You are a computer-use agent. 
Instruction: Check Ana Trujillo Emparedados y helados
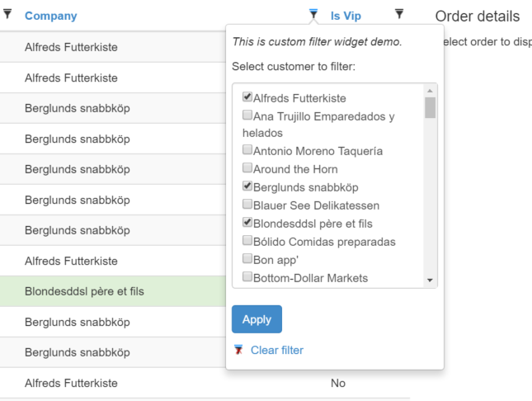click(247, 116)
